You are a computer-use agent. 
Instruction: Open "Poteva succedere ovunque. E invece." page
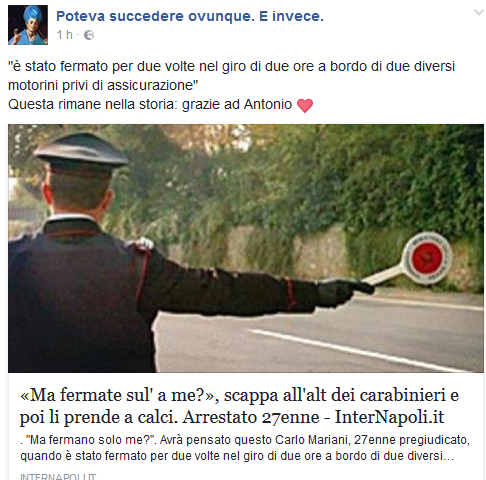point(190,16)
